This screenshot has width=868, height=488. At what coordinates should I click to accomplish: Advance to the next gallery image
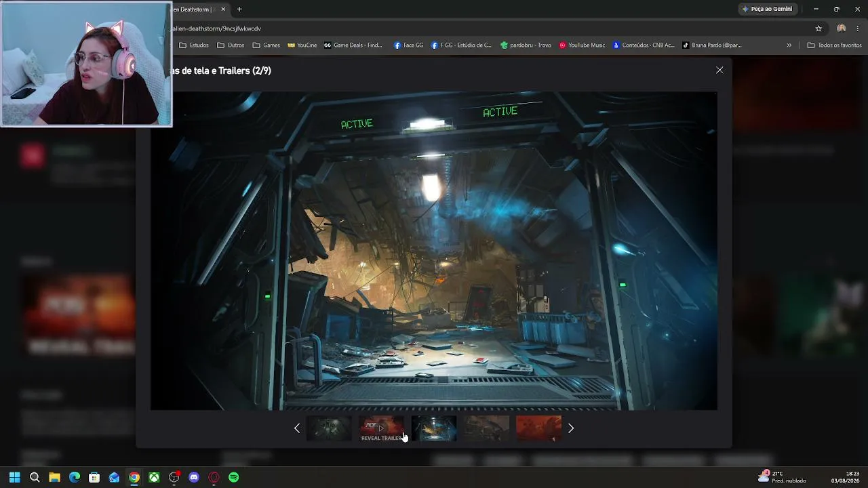click(571, 428)
